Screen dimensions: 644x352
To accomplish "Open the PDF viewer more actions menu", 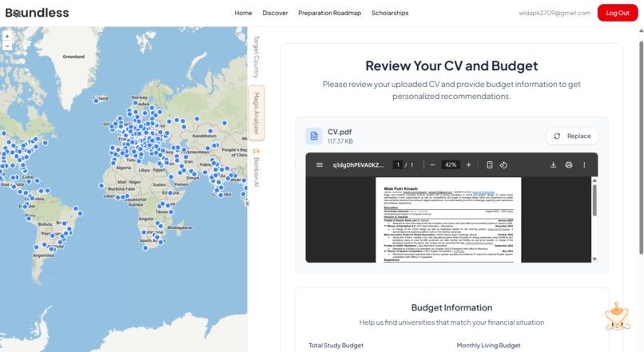I will click(x=584, y=165).
